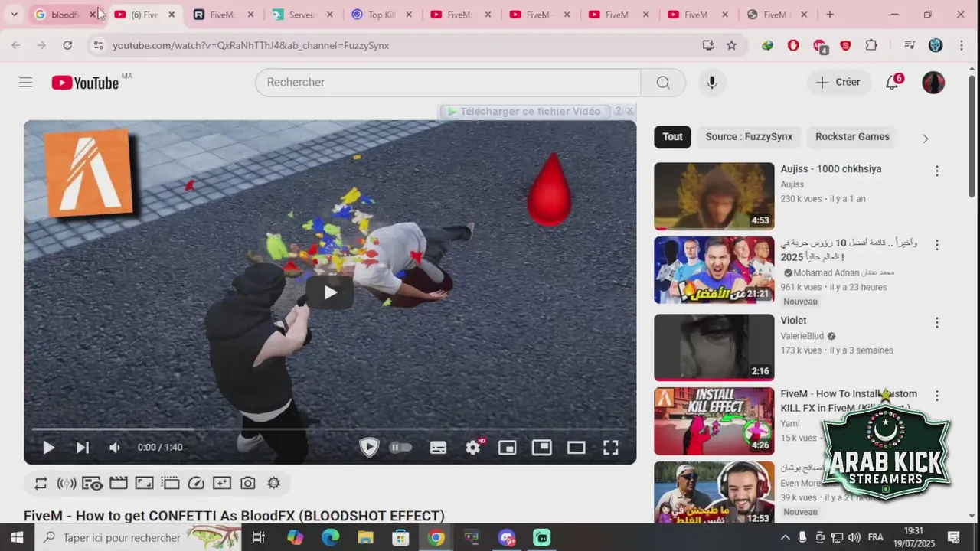Viewport: 980px width, 551px height.
Task: Take a screenshot with the camera icon
Action: (247, 483)
